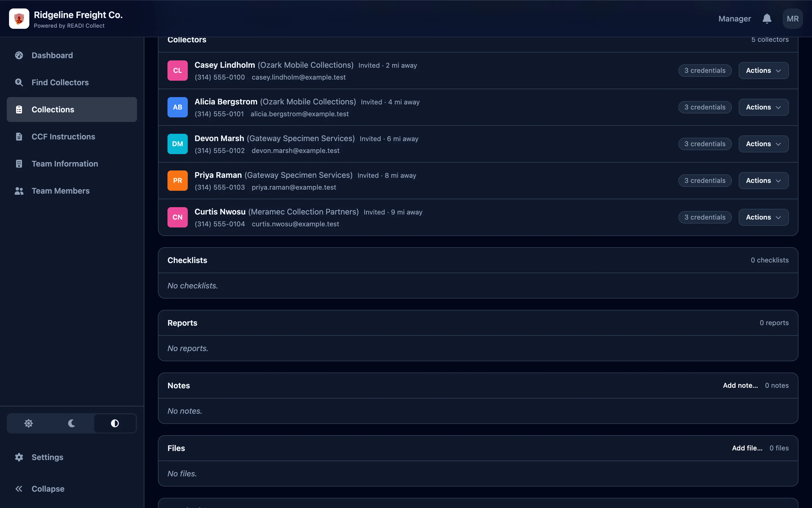Click the Manager role label

point(734,19)
